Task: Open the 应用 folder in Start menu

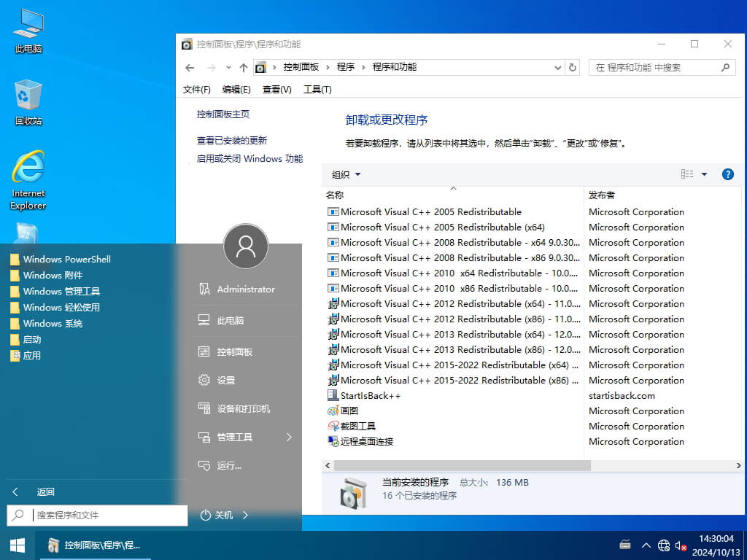Action: [26, 355]
